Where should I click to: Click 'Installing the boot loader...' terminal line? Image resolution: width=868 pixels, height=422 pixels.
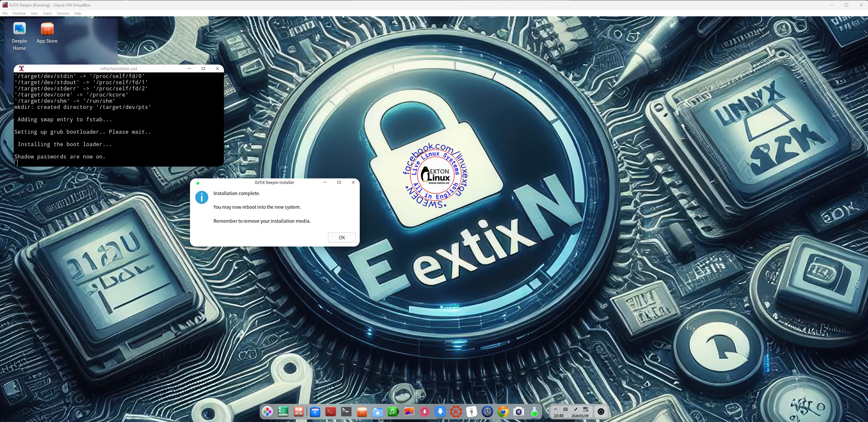(x=64, y=144)
